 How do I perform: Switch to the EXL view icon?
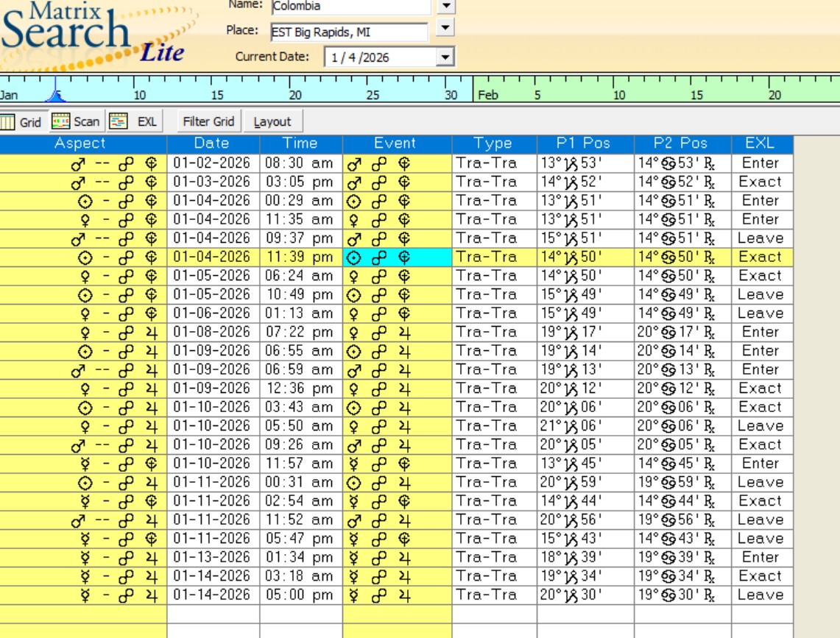click(x=119, y=121)
